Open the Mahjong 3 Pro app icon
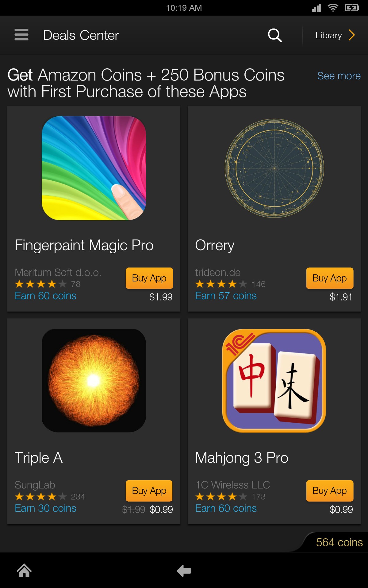 [274, 380]
